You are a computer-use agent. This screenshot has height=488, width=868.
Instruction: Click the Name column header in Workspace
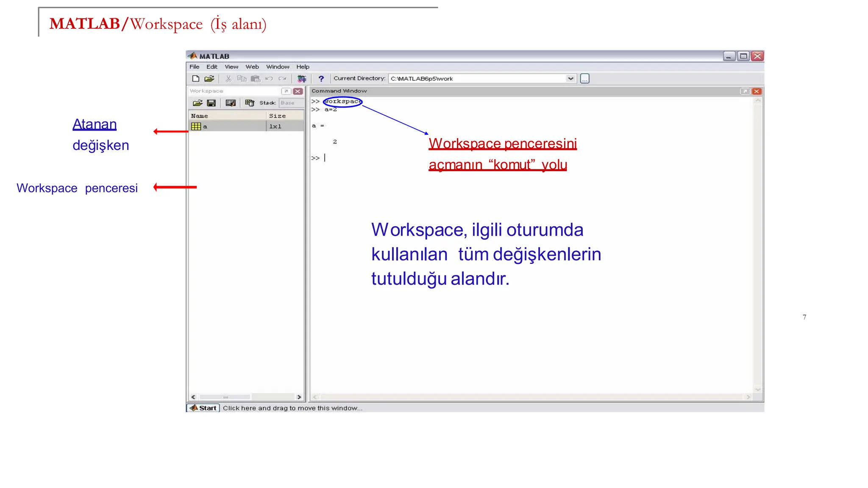pyautogui.click(x=227, y=116)
